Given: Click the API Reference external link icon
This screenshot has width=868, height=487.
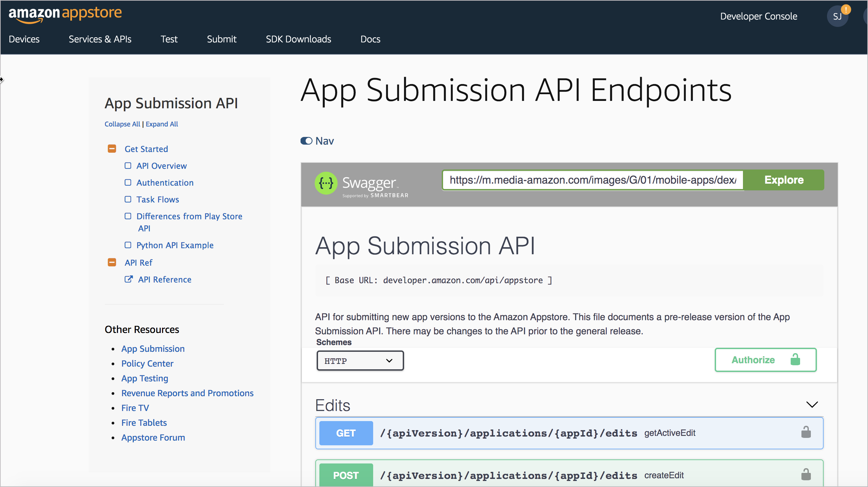Looking at the screenshot, I should [x=129, y=279].
